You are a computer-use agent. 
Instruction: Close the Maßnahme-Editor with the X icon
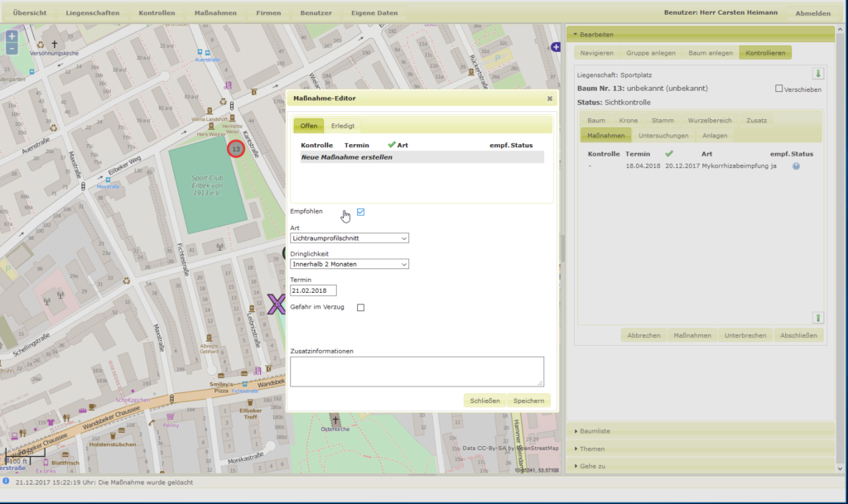point(550,98)
